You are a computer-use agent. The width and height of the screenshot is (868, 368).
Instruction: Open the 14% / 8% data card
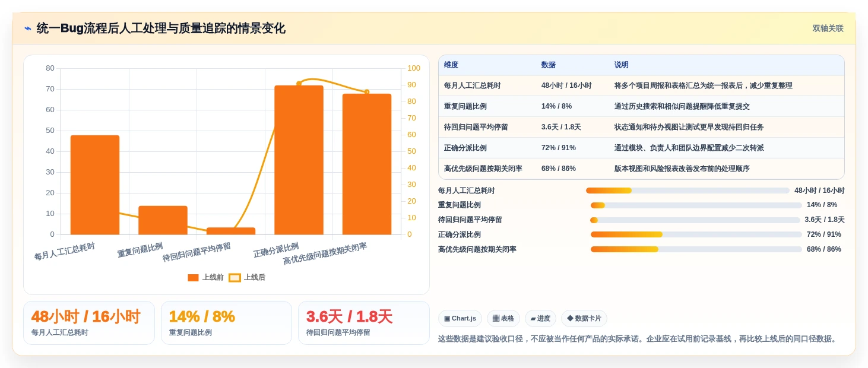point(226,323)
